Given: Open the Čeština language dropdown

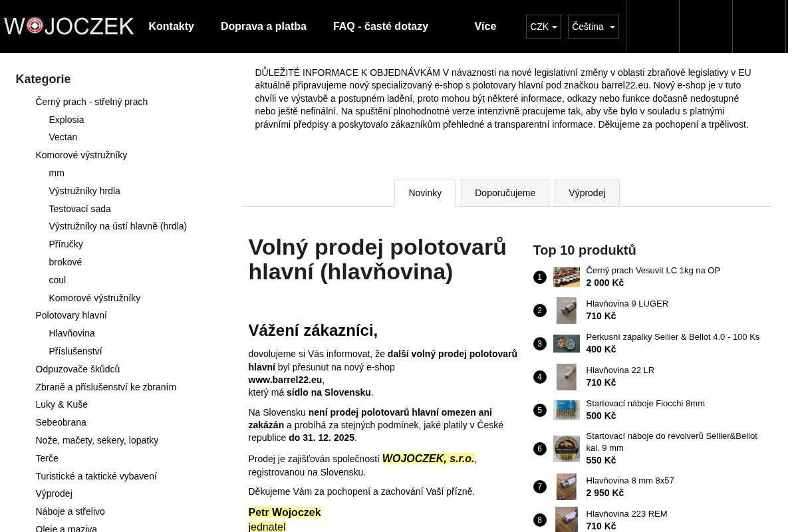Looking at the screenshot, I should (593, 27).
